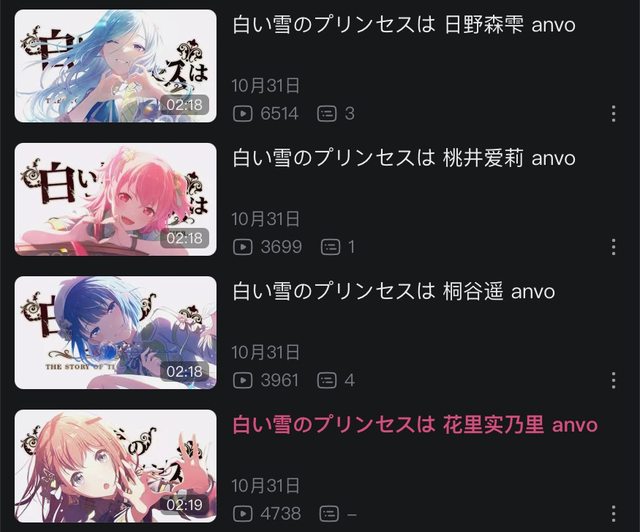The image size is (640, 532).
Task: Open title 白い雪のプリンセスは 桐谷遥 anvo
Action: 393,292
